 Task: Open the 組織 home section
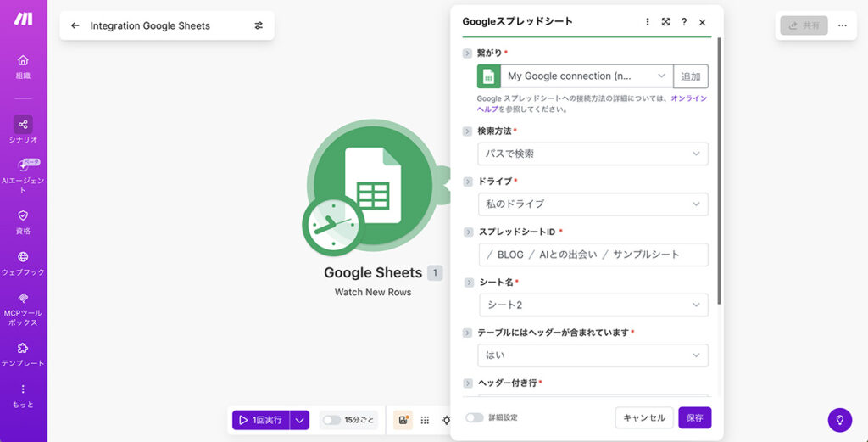[x=23, y=66]
